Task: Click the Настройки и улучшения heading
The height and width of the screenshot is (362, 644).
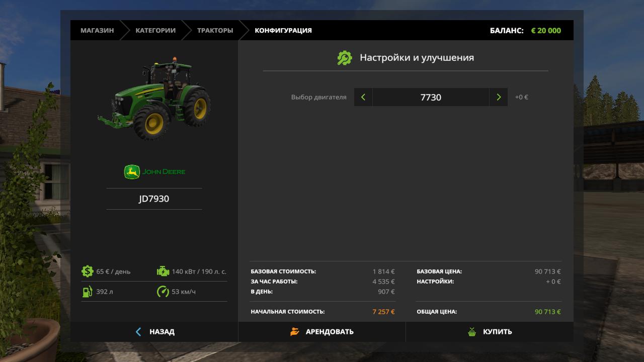Action: 417,58
